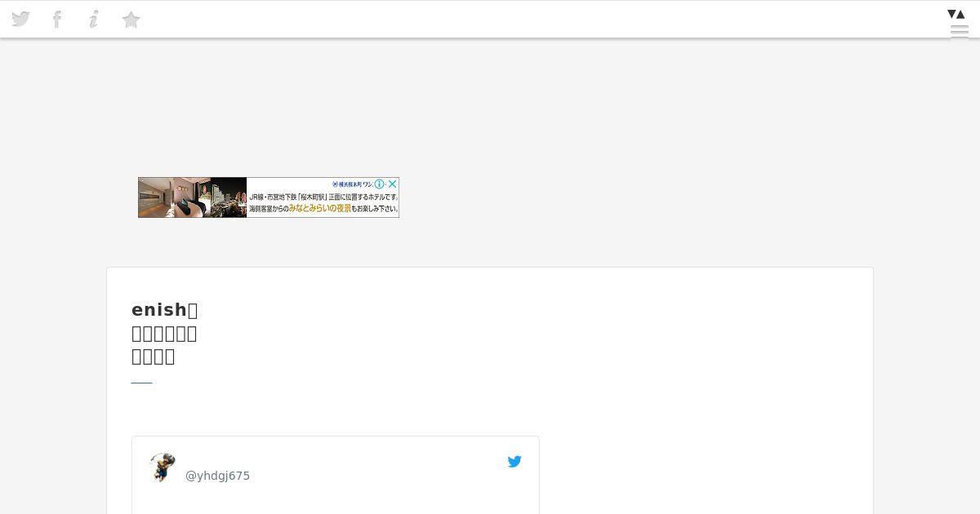Open the Facebook share icon
This screenshot has width=980, height=514.
(57, 19)
